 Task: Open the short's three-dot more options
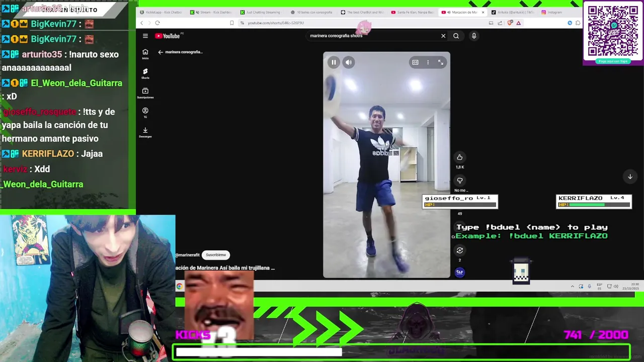(x=428, y=62)
